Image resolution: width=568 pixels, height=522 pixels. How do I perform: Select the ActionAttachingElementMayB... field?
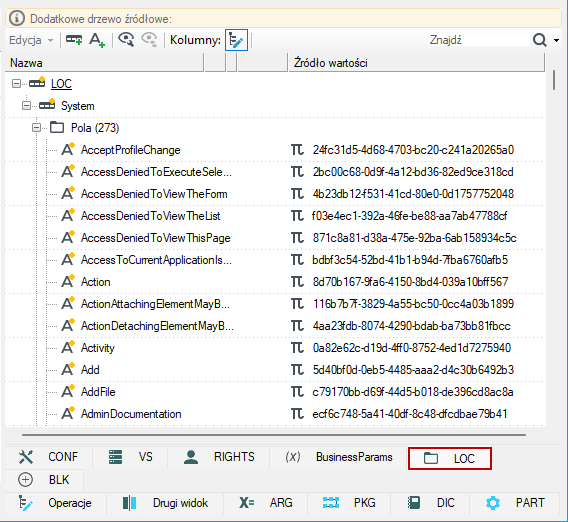(x=155, y=304)
